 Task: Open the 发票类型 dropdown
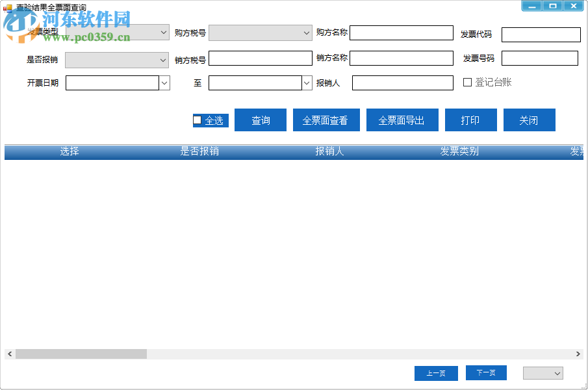(x=164, y=32)
